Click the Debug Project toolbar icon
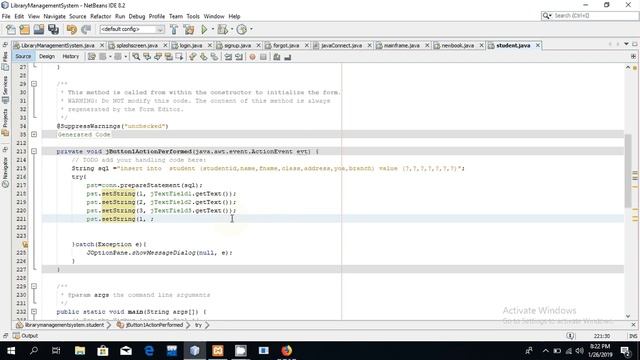The image size is (640, 360). 222,29
